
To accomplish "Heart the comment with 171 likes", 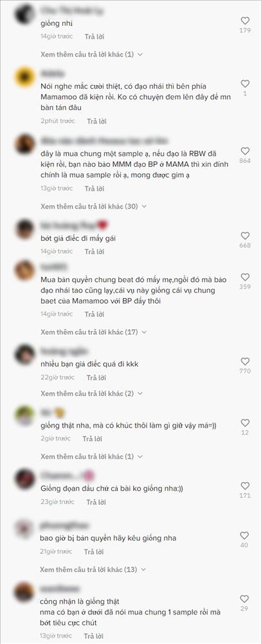I will pyautogui.click(x=245, y=486).
